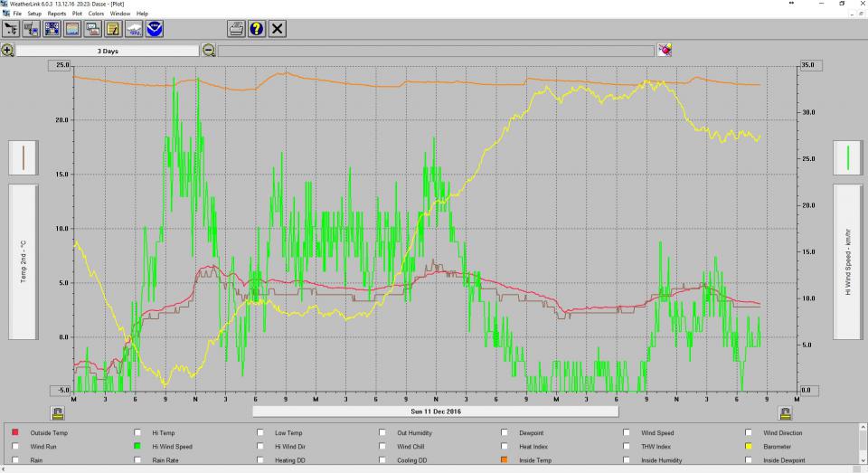The image size is (868, 473).
Task: Click the weather cloud toolbar icon
Action: (134, 29)
